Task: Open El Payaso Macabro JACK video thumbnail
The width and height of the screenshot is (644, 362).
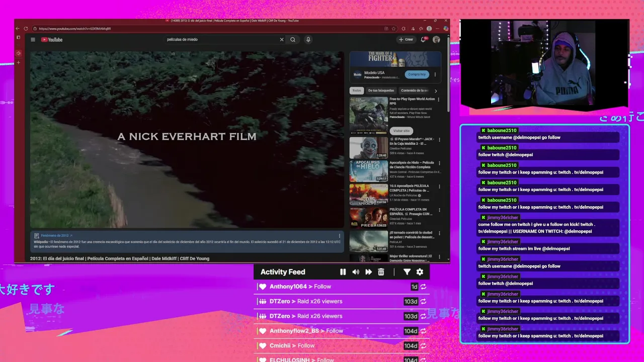Action: (x=369, y=148)
